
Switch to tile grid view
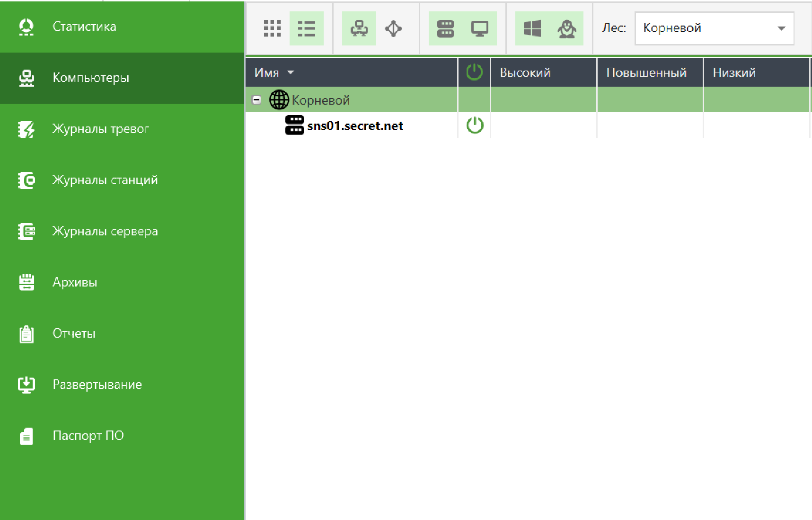click(272, 28)
